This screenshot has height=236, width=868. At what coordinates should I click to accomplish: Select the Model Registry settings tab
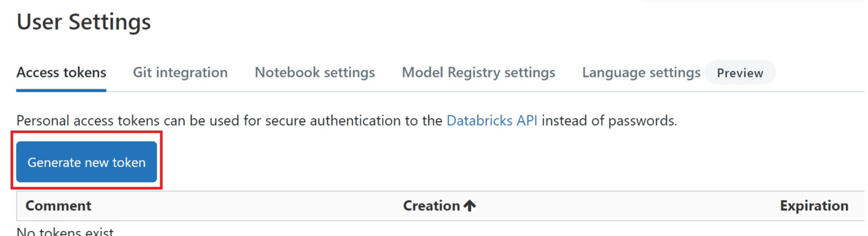click(478, 72)
